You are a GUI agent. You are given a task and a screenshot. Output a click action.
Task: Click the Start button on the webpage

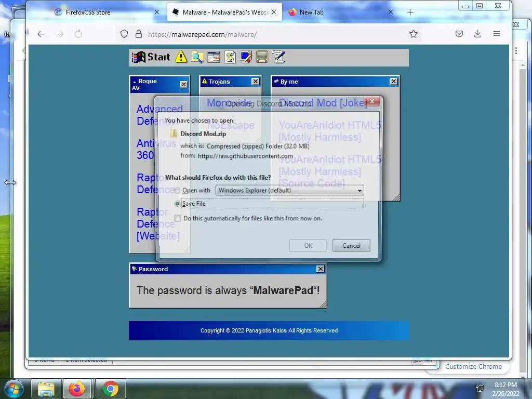(x=151, y=57)
